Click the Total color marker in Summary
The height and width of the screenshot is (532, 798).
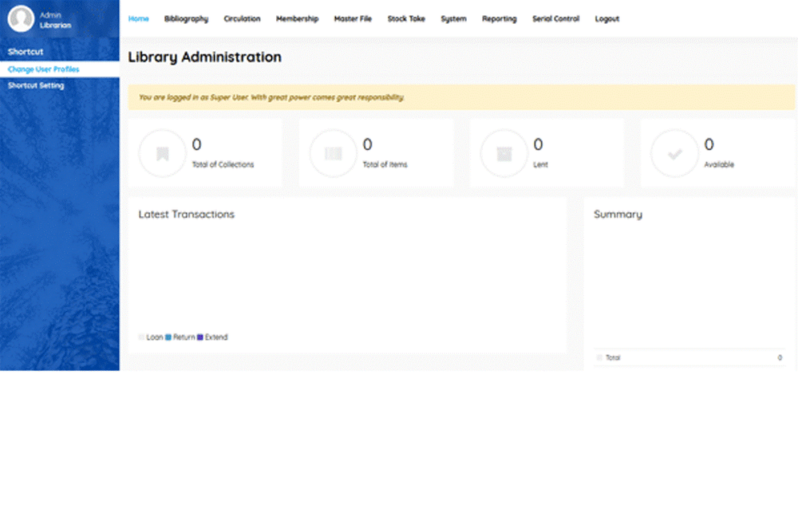pos(599,357)
